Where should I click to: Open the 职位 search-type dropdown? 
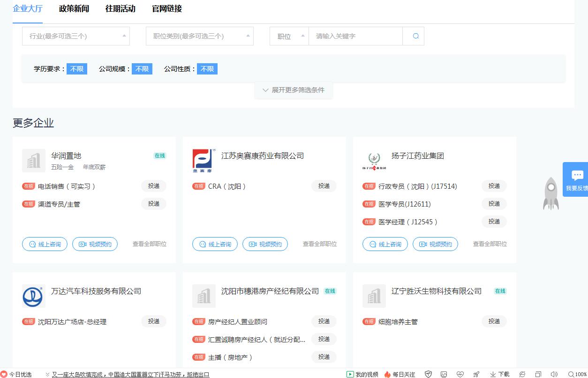pyautogui.click(x=289, y=36)
